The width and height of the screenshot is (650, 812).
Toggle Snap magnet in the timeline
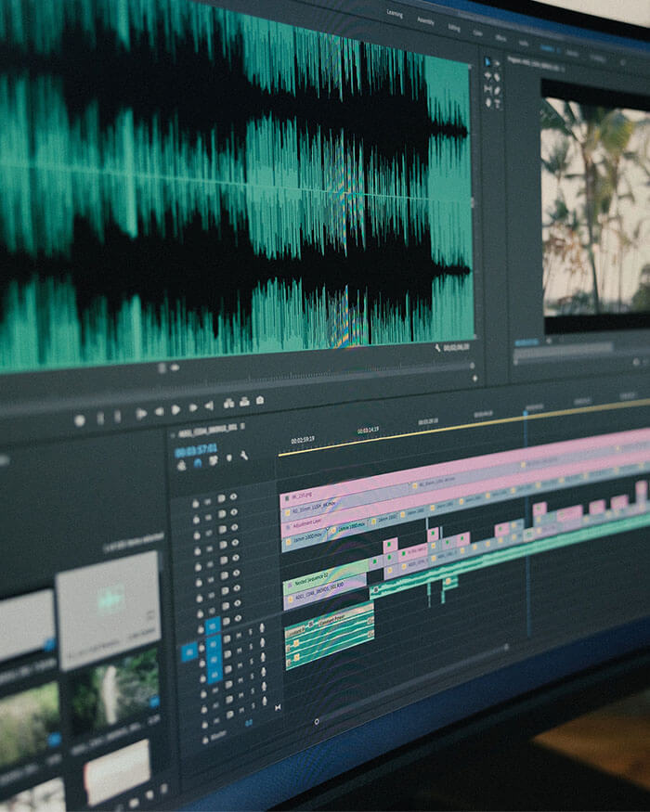pos(198,462)
